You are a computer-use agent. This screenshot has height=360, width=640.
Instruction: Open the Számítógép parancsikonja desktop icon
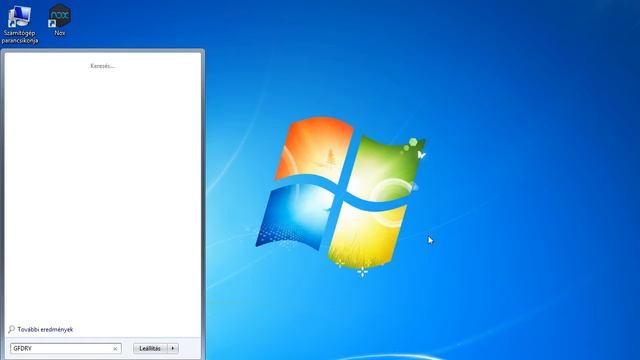(20, 24)
